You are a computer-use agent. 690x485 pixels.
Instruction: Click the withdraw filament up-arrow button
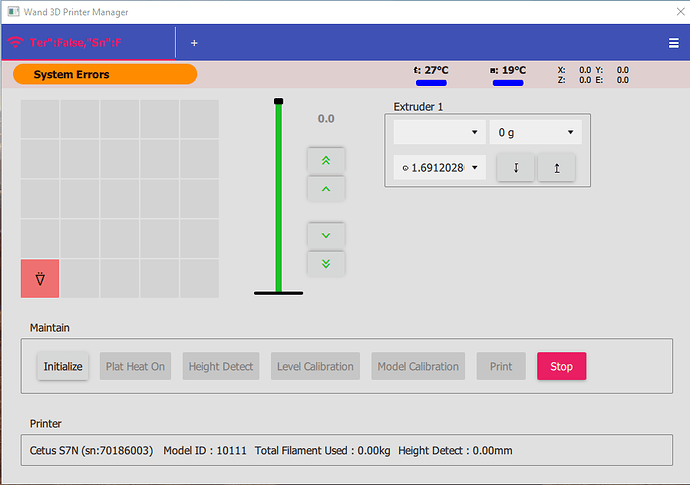557,168
